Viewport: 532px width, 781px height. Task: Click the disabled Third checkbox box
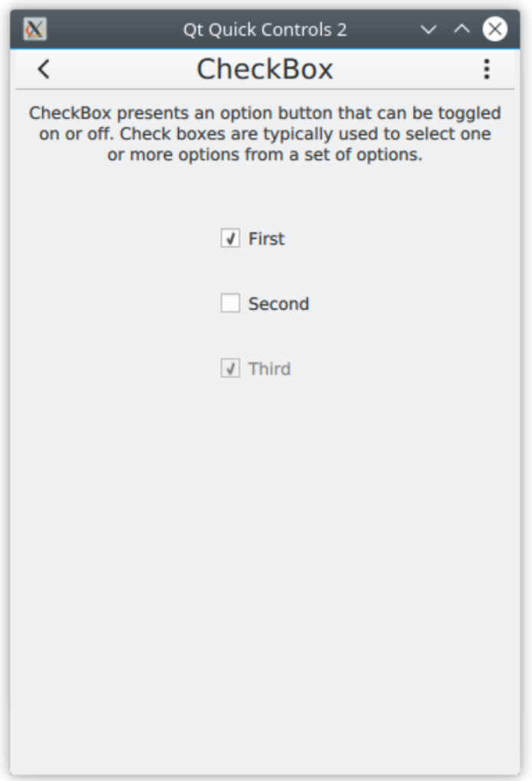pyautogui.click(x=230, y=369)
